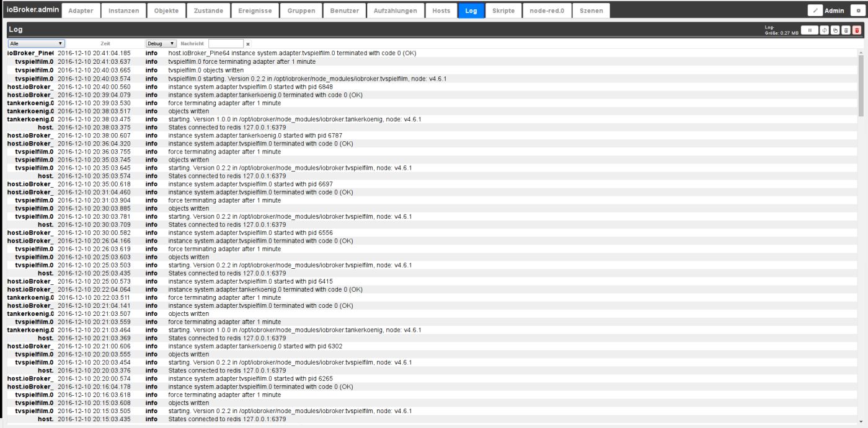Viewport: 868px width, 428px height.
Task: Open the Szenen tab
Action: tap(591, 11)
